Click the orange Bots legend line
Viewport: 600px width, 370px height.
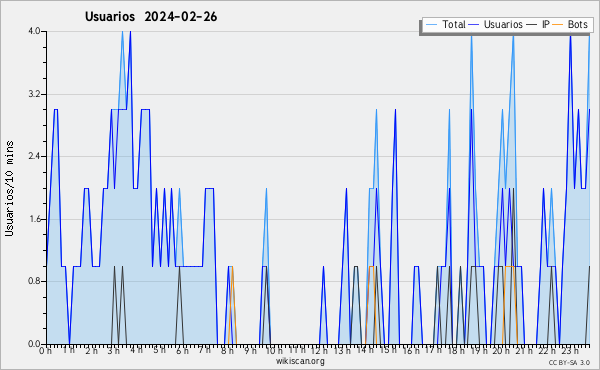click(x=558, y=24)
